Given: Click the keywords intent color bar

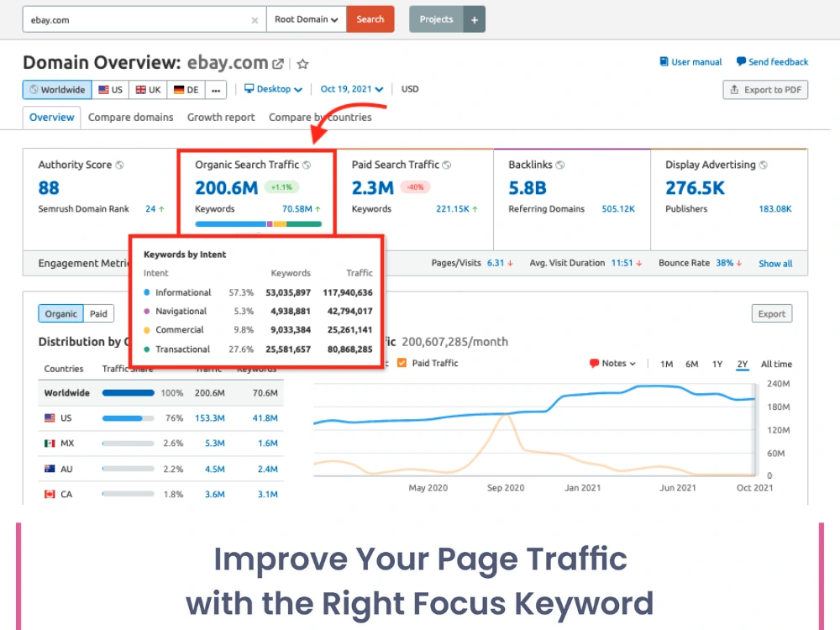Looking at the screenshot, I should [258, 224].
